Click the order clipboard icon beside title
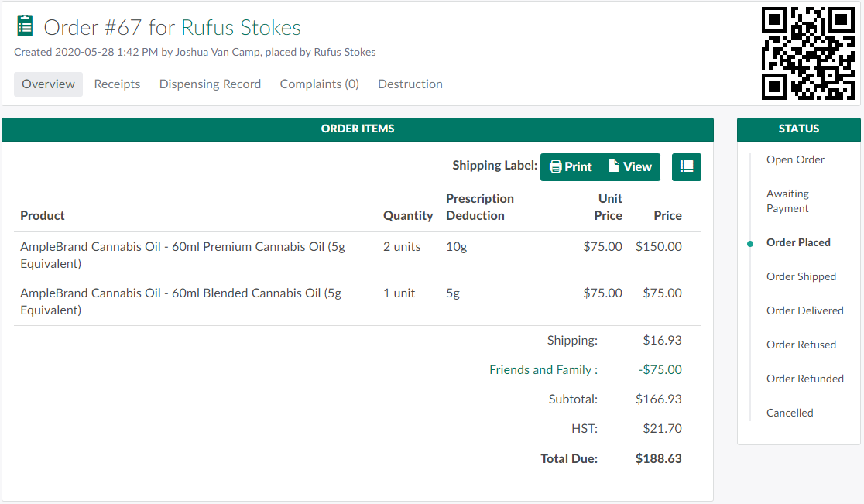864x504 pixels. tap(26, 26)
